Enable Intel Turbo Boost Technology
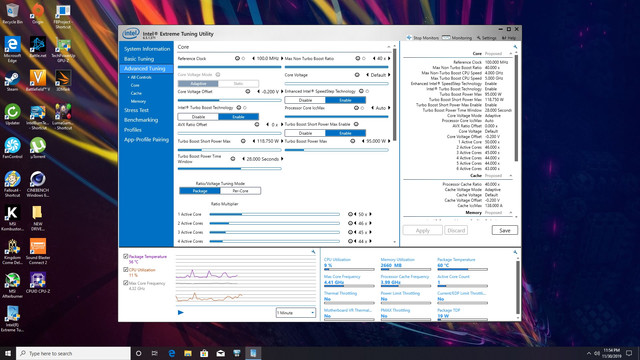The height and width of the screenshot is (360, 640). [x=238, y=117]
